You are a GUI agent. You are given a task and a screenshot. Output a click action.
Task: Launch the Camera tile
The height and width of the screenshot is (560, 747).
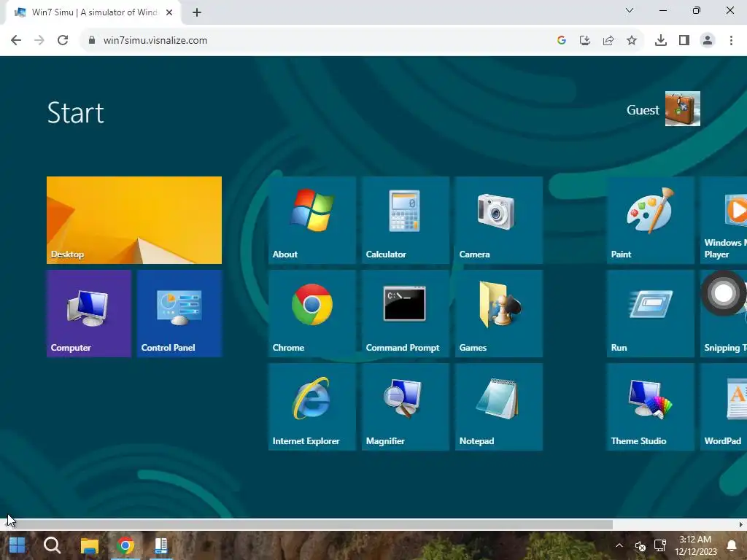(x=499, y=220)
